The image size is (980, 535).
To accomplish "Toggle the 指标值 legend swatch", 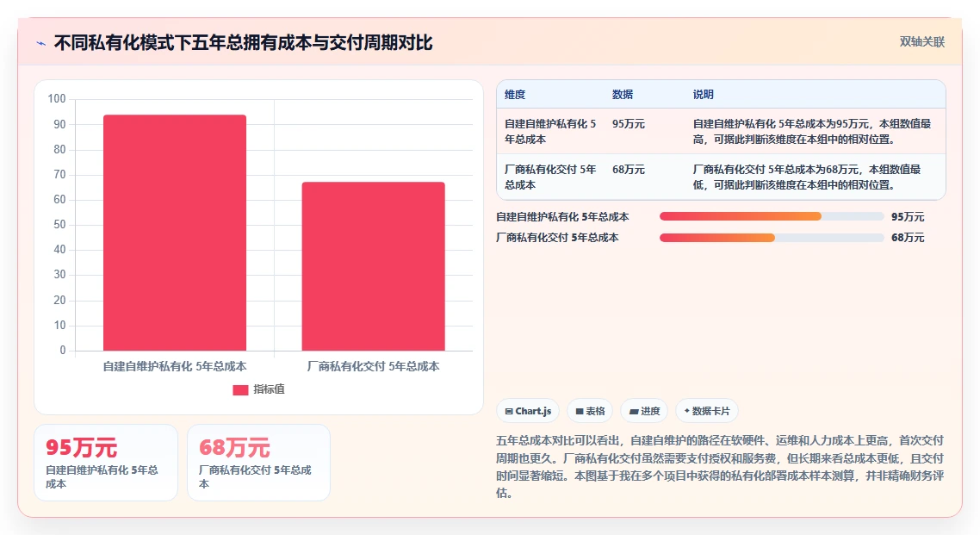I will pos(240,390).
